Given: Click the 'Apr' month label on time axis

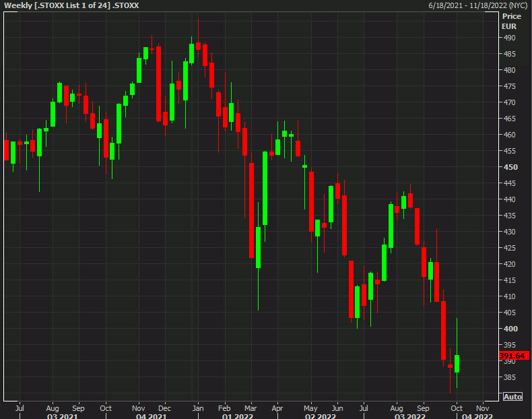Looking at the screenshot, I should coord(277,408).
